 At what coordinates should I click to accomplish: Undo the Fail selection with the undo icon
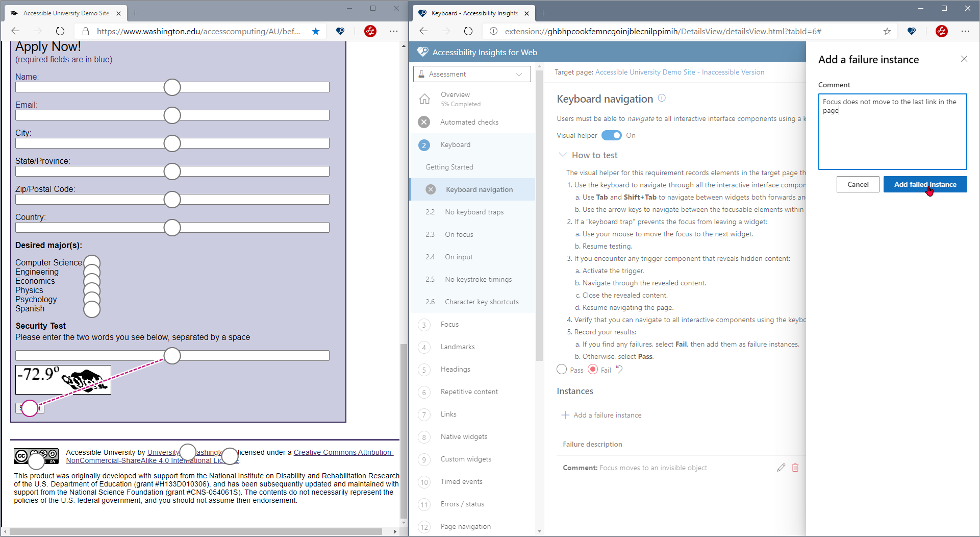tap(619, 369)
